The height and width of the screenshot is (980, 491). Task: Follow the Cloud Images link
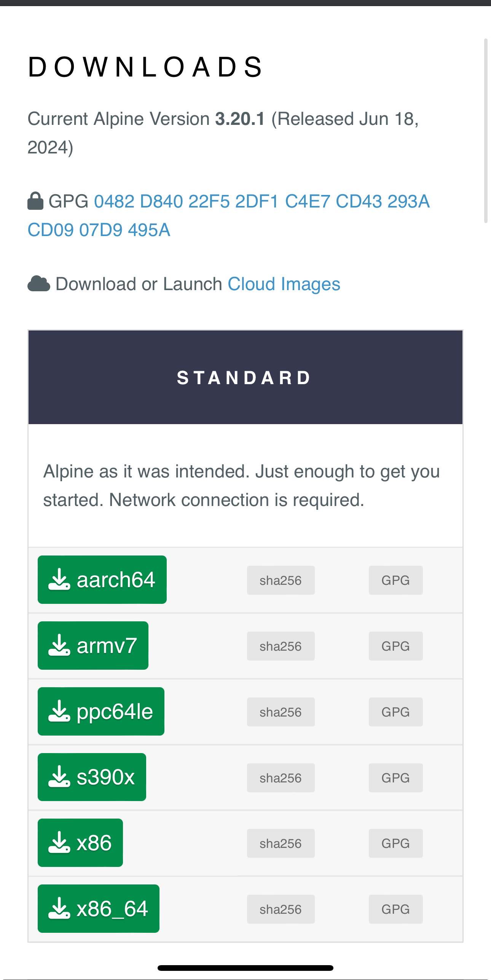(284, 284)
